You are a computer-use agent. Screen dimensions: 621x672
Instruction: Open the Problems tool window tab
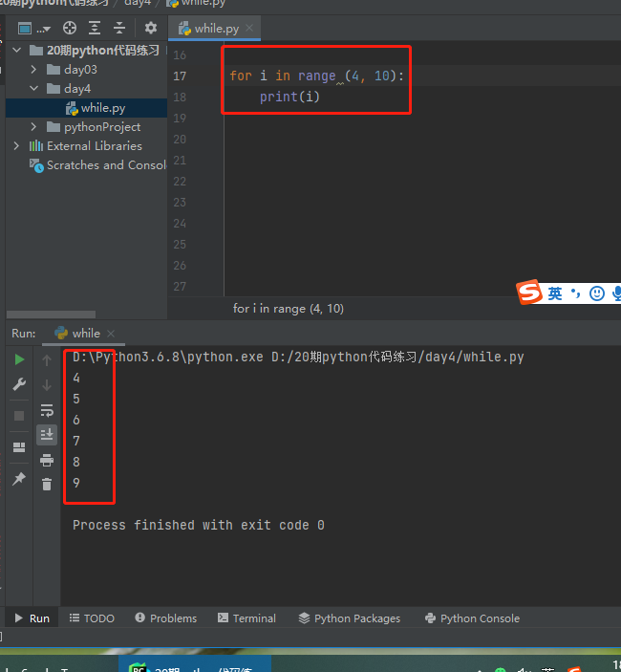click(165, 618)
